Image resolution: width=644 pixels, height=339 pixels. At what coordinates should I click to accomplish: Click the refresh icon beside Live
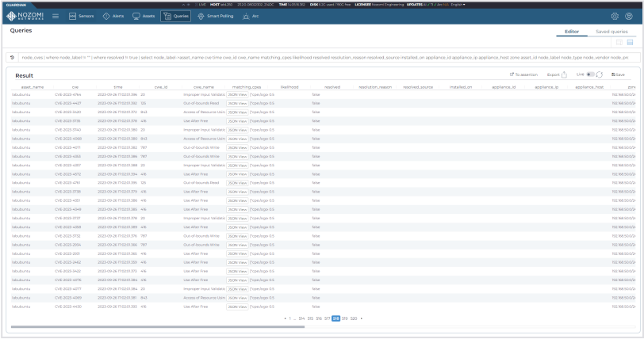point(600,74)
